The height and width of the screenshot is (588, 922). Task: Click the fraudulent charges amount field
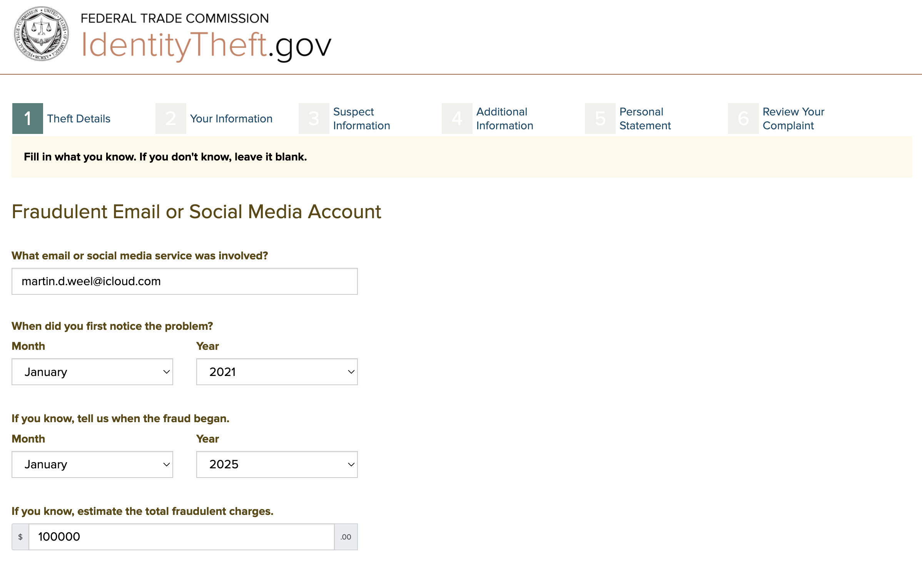tap(182, 537)
